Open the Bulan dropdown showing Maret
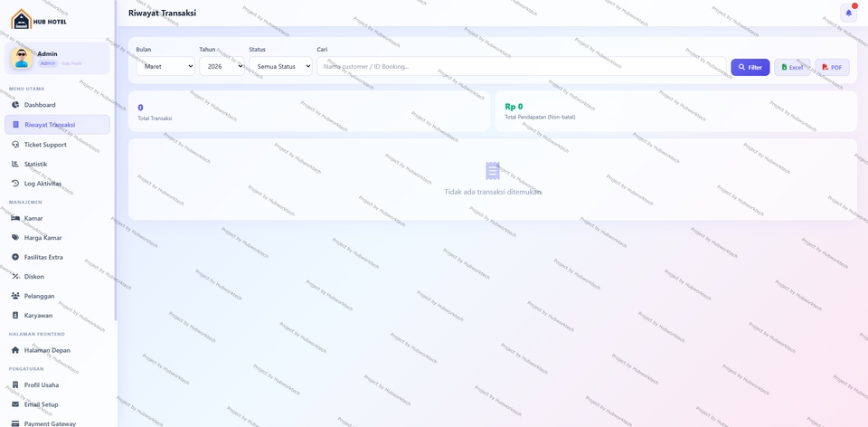 [x=165, y=66]
